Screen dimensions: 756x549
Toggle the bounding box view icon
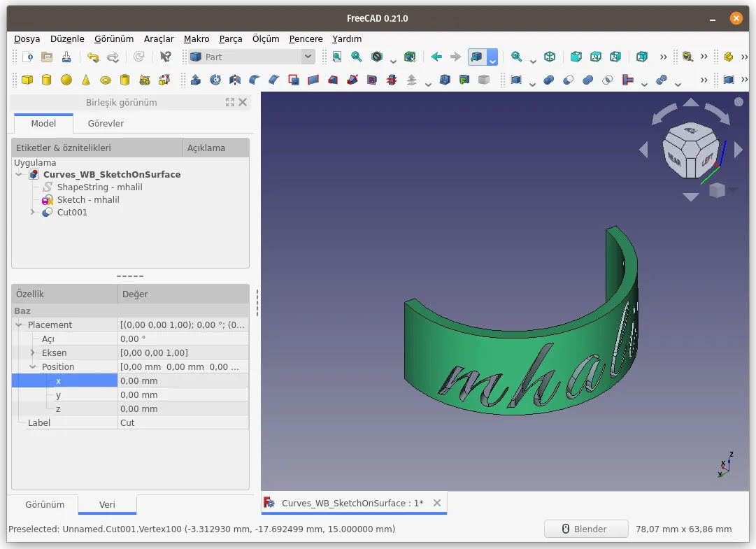point(410,57)
